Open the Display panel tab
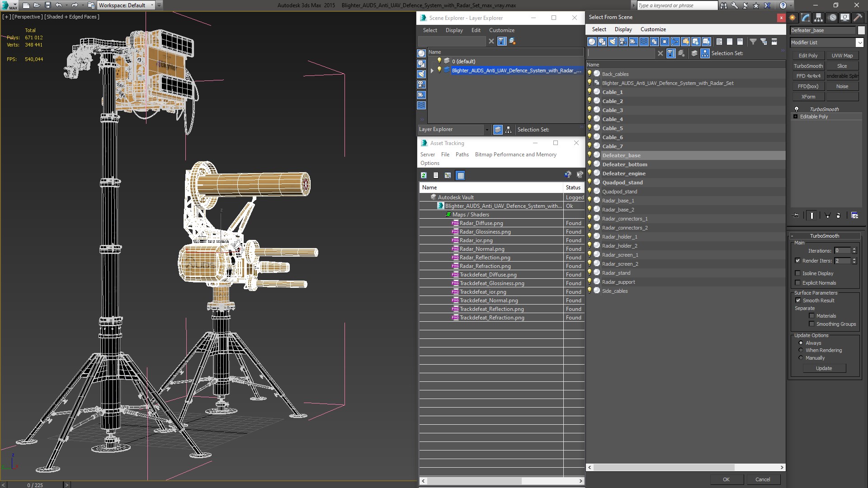 (x=844, y=18)
